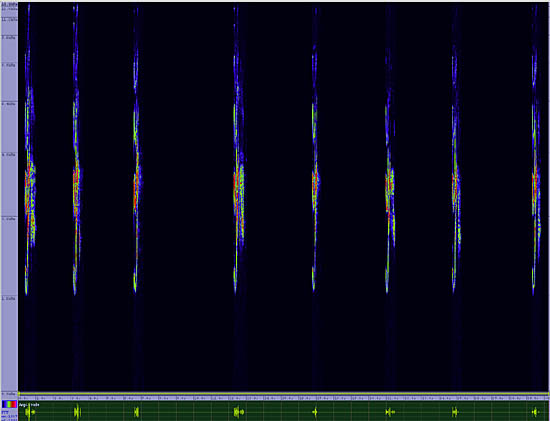The height and width of the screenshot is (421, 550).
Task: Click the time ruler below the spectrogram
Action: click(284, 399)
